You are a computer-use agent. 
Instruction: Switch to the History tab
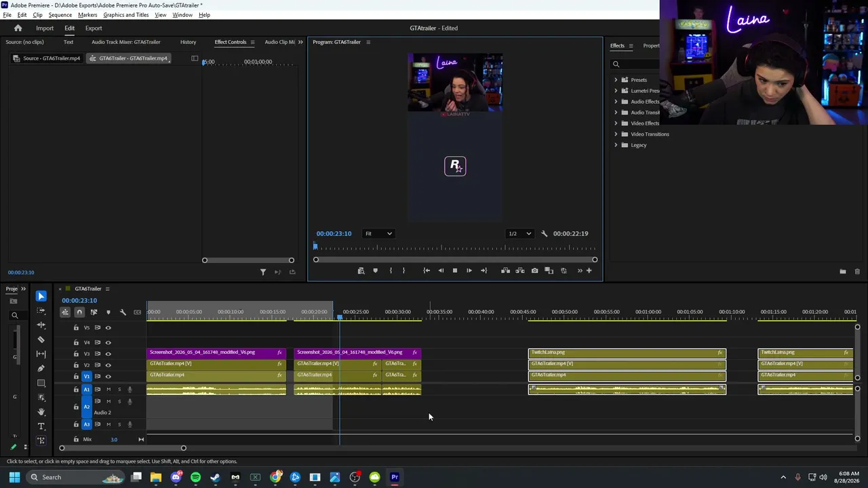[x=188, y=42]
